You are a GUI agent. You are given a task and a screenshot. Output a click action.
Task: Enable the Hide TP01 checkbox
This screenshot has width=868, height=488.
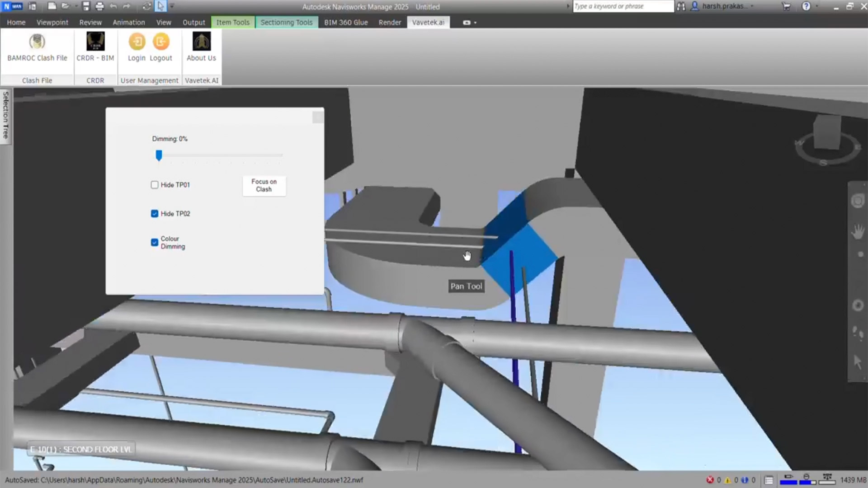[x=155, y=185]
